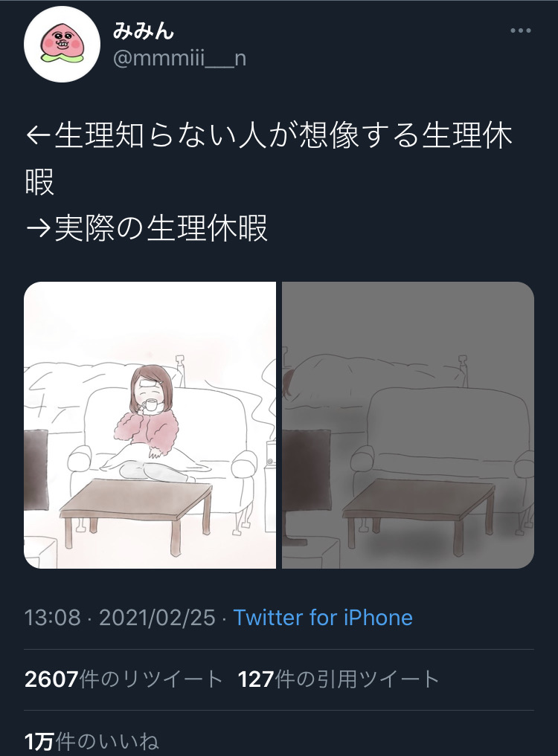Click the 13:08 timestamp
The image size is (558, 756).
(x=52, y=618)
